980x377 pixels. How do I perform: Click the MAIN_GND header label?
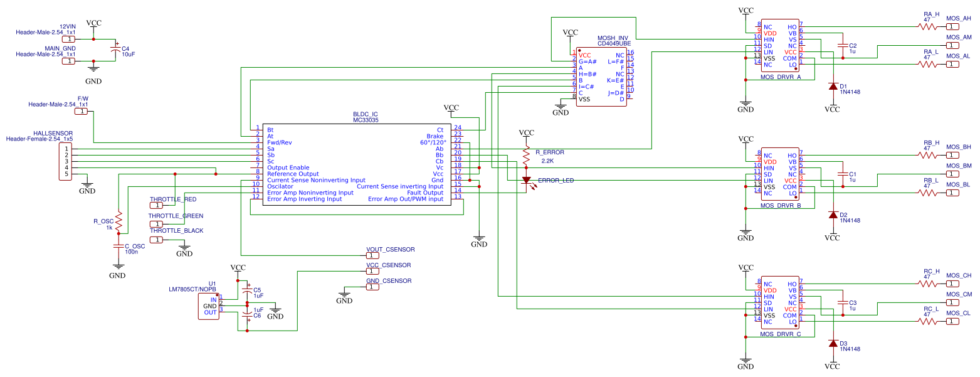tap(60, 48)
